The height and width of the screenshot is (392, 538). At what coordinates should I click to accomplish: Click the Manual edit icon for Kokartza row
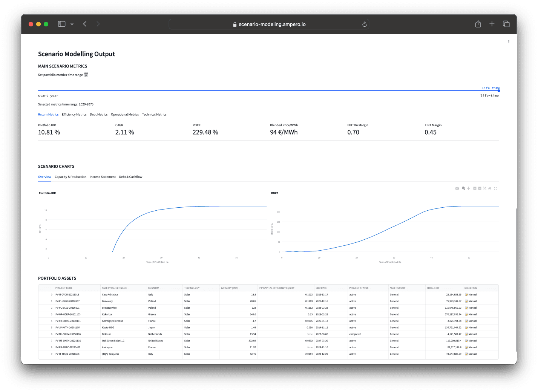tap(466, 314)
